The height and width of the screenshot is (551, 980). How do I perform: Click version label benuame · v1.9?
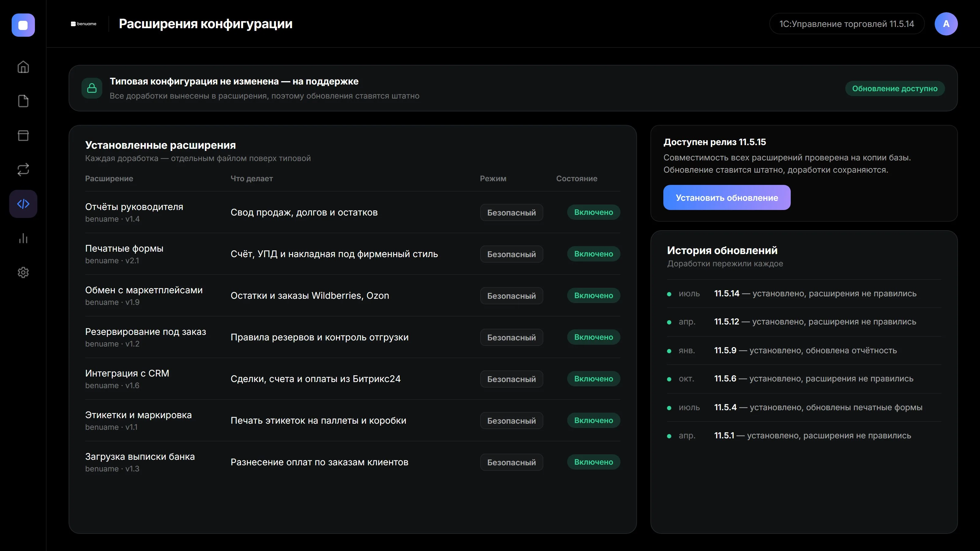pyautogui.click(x=112, y=302)
